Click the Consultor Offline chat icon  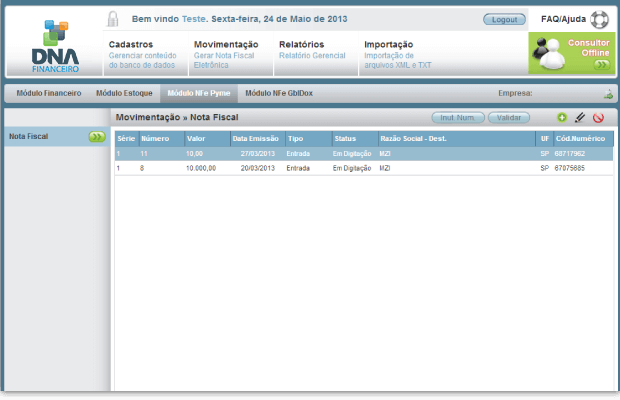coord(572,53)
